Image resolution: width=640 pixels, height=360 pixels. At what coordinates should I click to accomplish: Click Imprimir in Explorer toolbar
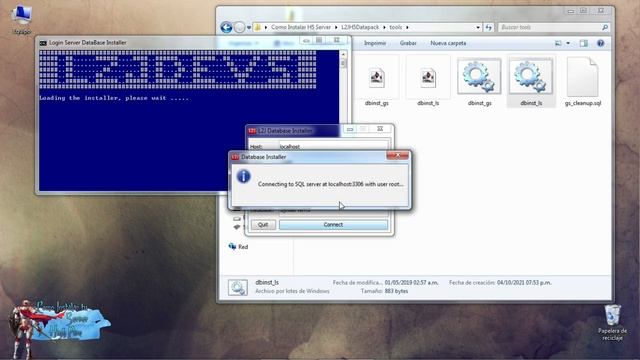375,43
